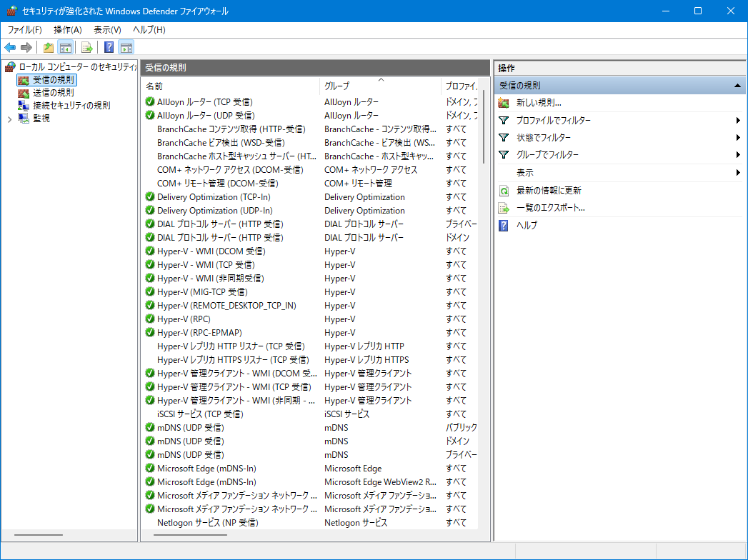Click the funnel icon beside 状態でフィルター
Image resolution: width=748 pixels, height=560 pixels.
pyautogui.click(x=504, y=137)
